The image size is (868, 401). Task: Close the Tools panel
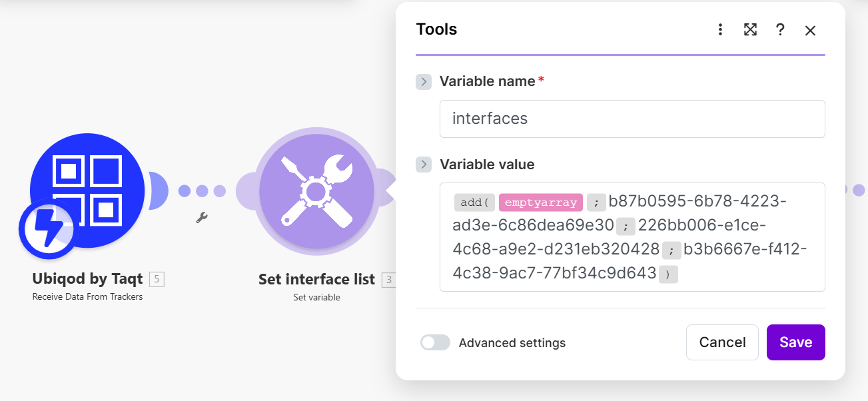coord(810,30)
